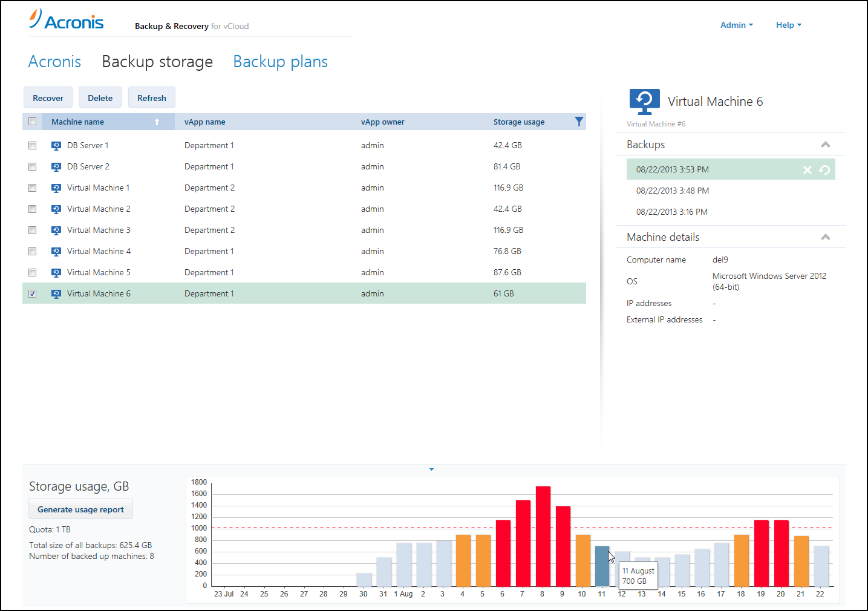This screenshot has width=868, height=611.
Task: Collapse the Backups section
Action: point(825,145)
